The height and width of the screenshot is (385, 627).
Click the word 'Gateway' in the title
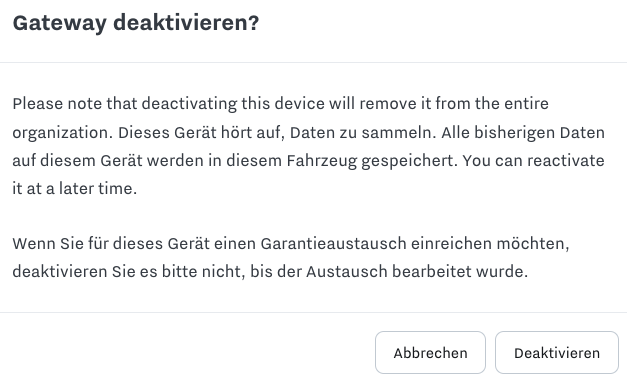point(60,23)
